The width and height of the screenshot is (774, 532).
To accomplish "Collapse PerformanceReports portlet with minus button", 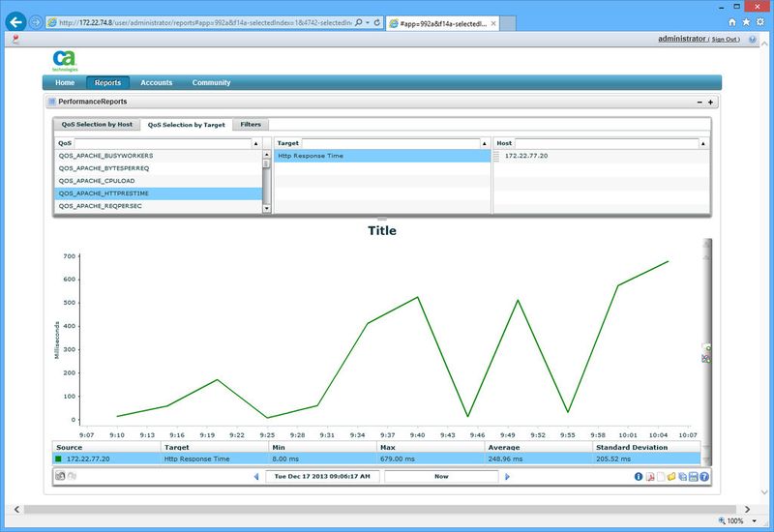I will 700,103.
